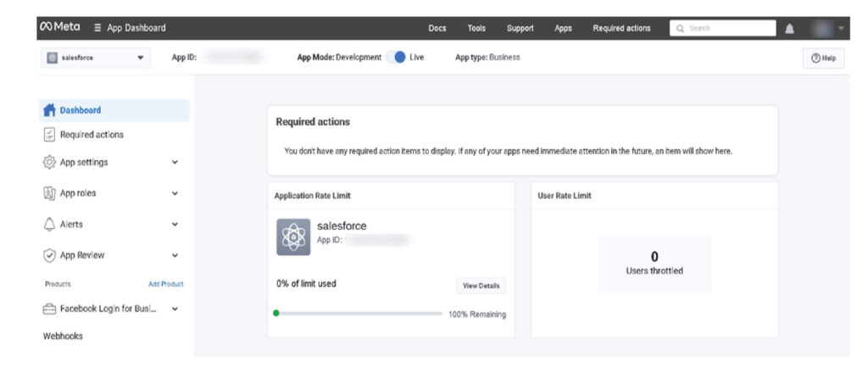The image size is (868, 372).
Task: Click the 'App type: Business' text
Action: 487,57
